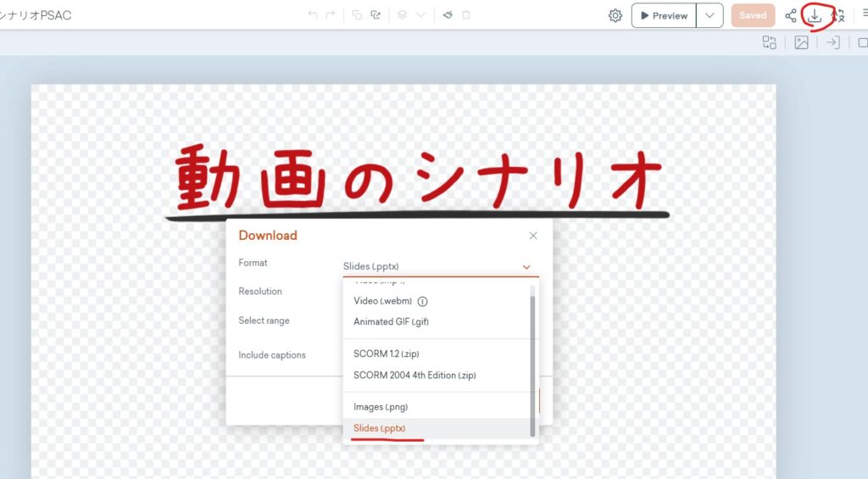Click the swap layout icon in the secondary toolbar
The width and height of the screenshot is (868, 479).
(770, 42)
